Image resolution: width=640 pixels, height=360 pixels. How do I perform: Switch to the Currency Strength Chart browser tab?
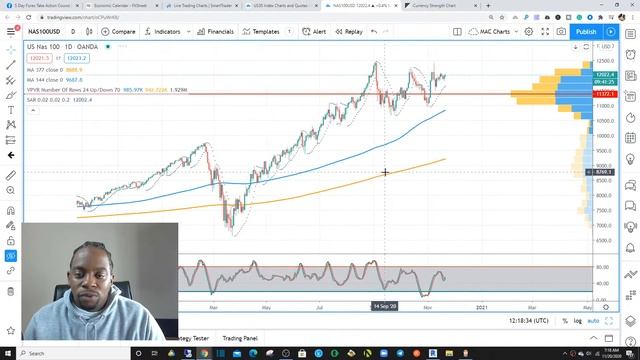[x=441, y=6]
